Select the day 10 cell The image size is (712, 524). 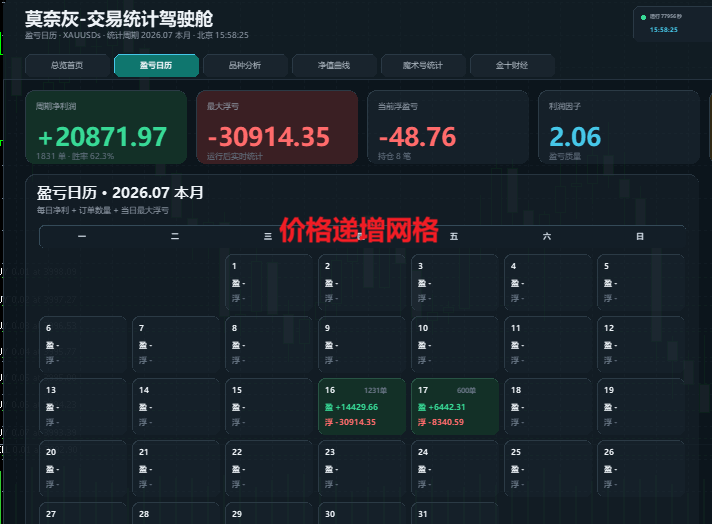coord(455,345)
